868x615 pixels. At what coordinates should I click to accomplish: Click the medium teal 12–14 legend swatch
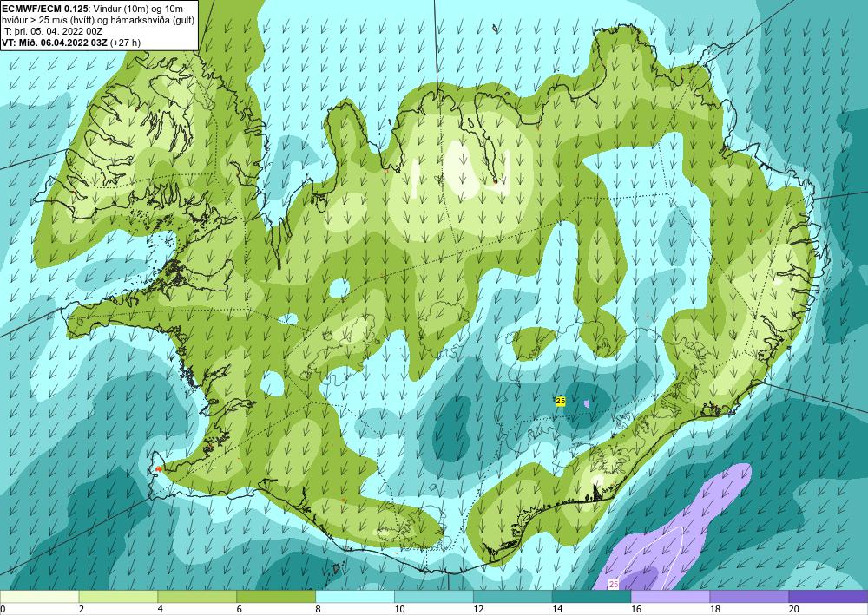click(x=513, y=597)
